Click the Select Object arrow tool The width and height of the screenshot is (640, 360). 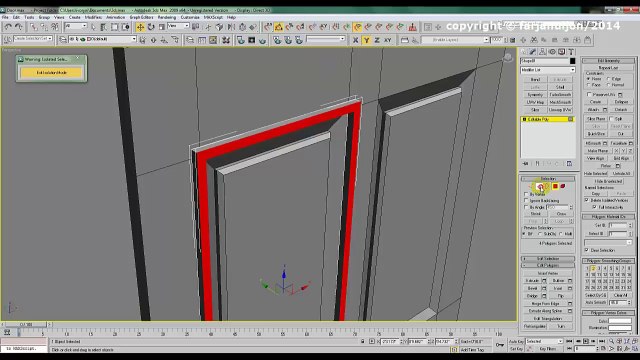(x=93, y=27)
